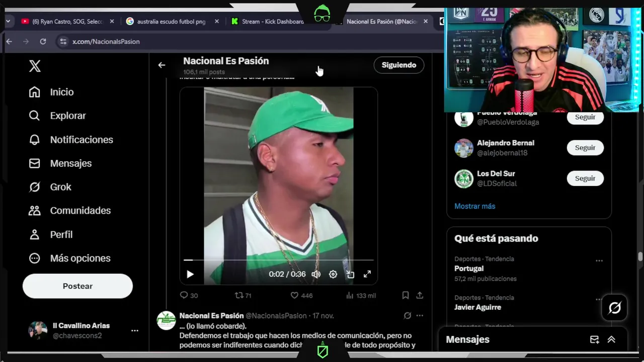
Task: Open the more menu on the 17 nov. post
Action: [x=420, y=316]
